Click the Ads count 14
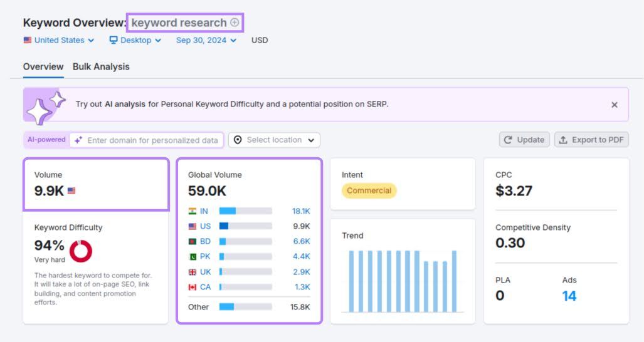Screen dimensions: 644x342 pos(569,296)
